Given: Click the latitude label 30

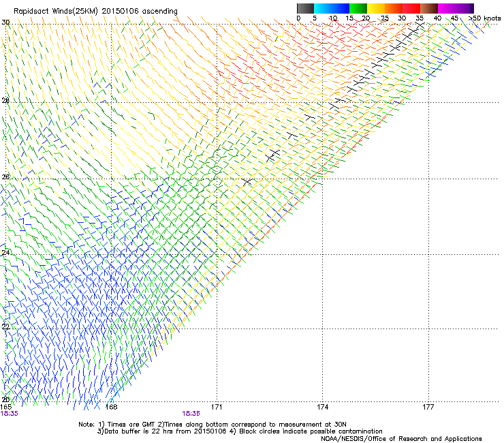Looking at the screenshot, I should click(x=5, y=22).
